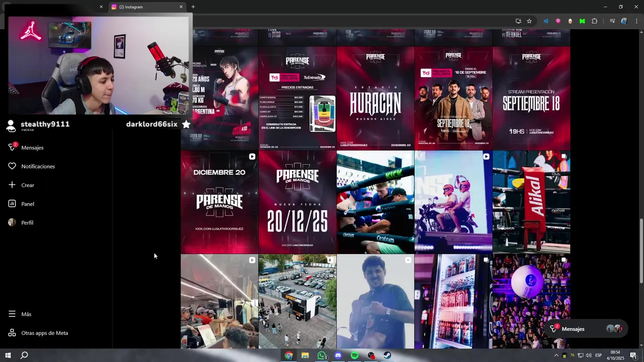Open the anime boxer fighter card post
The image size is (644, 362).
click(219, 98)
